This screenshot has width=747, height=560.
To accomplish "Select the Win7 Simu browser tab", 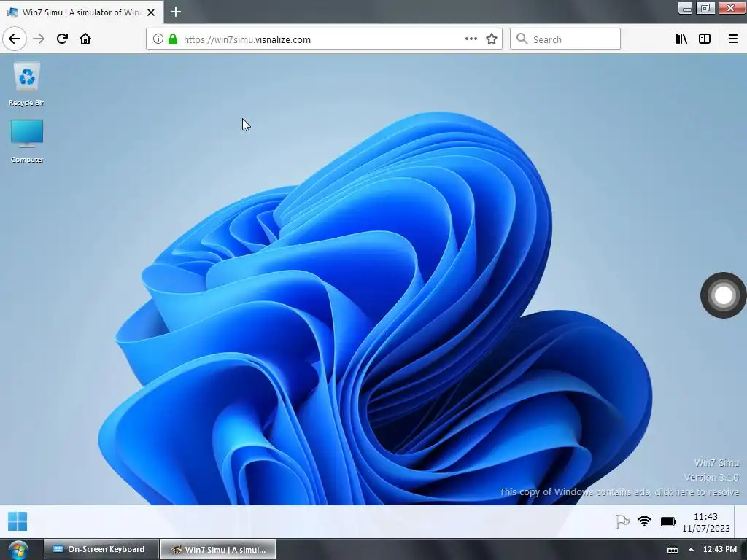I will (x=82, y=12).
